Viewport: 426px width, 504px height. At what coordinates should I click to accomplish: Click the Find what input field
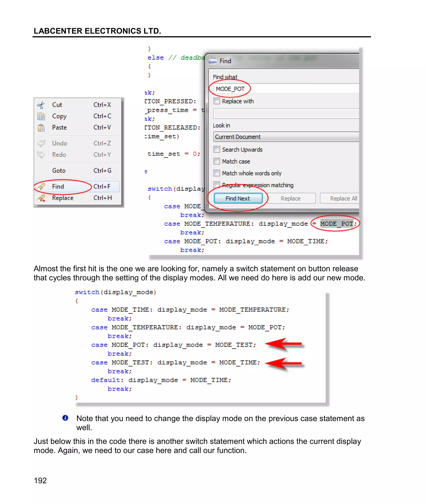pos(286,89)
